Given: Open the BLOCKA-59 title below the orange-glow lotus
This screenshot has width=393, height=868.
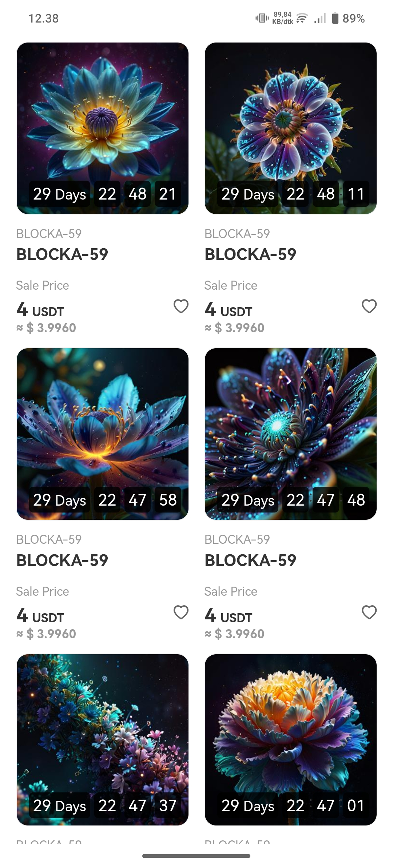Looking at the screenshot, I should pos(62,560).
